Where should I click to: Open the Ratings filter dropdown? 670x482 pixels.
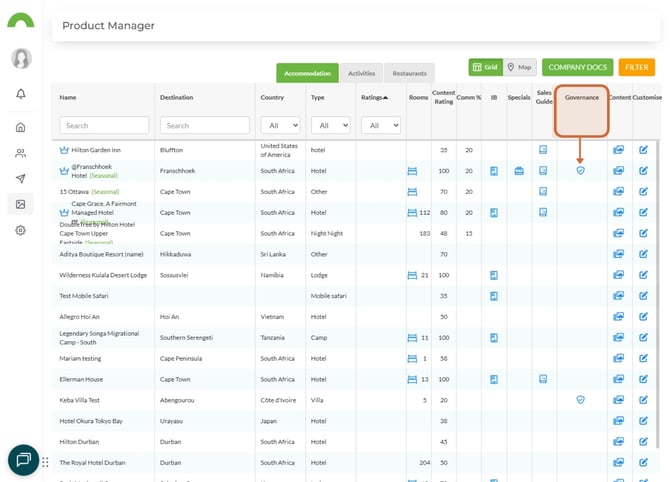[381, 125]
